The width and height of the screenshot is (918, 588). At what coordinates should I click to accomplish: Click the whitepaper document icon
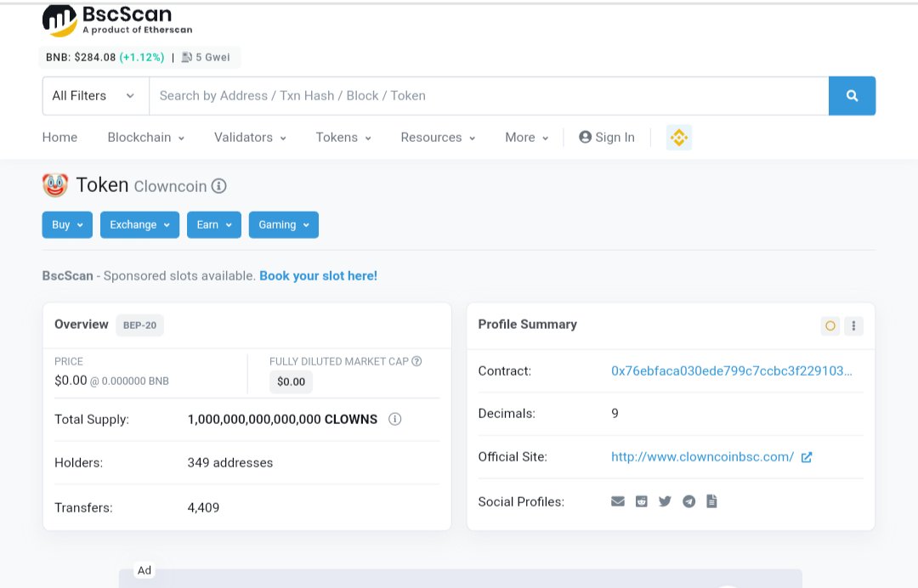[712, 501]
